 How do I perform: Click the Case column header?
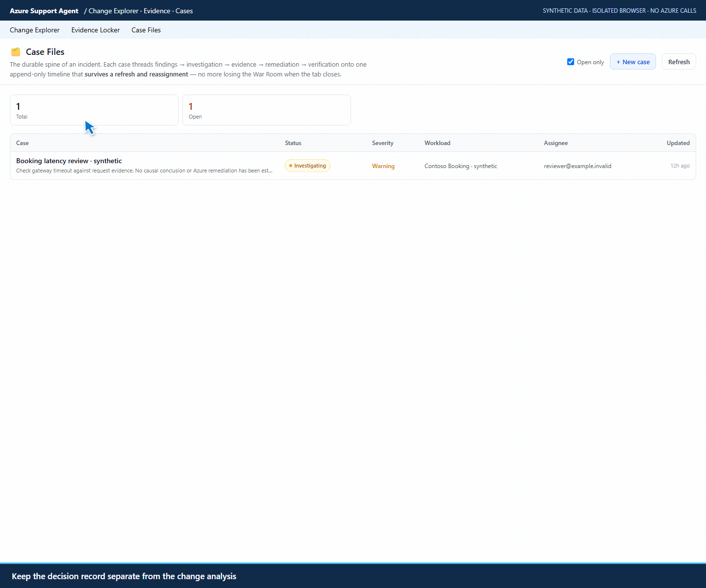point(23,143)
